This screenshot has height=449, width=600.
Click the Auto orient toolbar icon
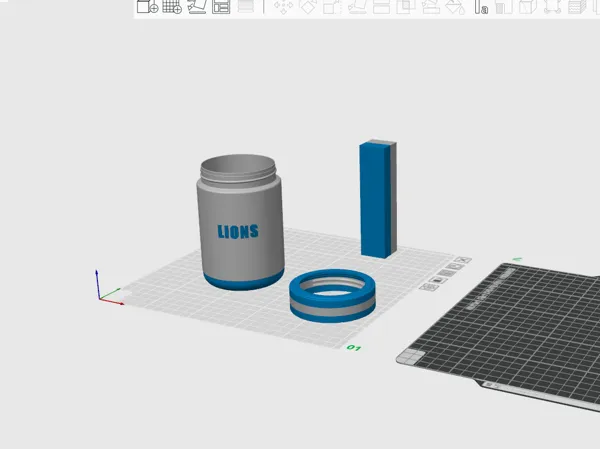tap(197, 7)
